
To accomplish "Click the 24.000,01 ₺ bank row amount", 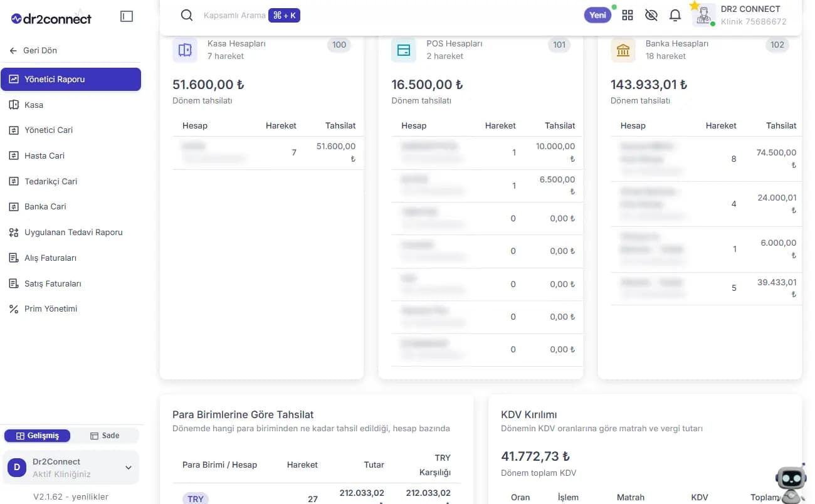I will 776,204.
